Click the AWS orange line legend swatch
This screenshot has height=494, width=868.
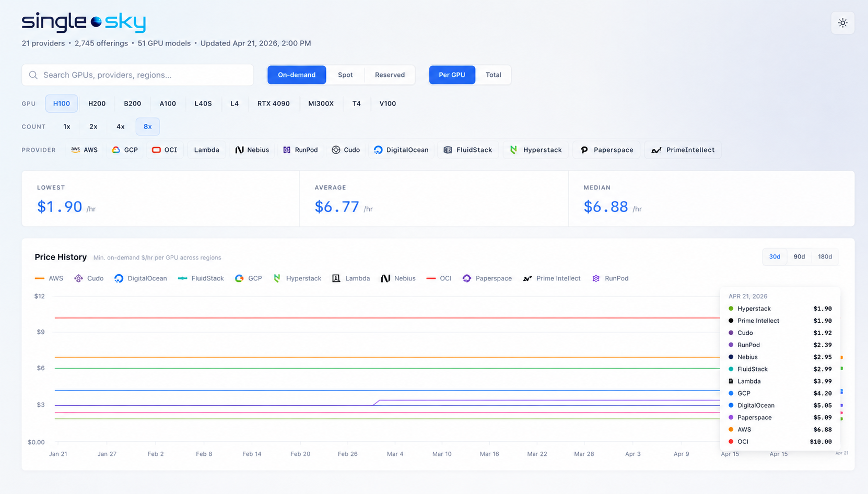point(40,278)
